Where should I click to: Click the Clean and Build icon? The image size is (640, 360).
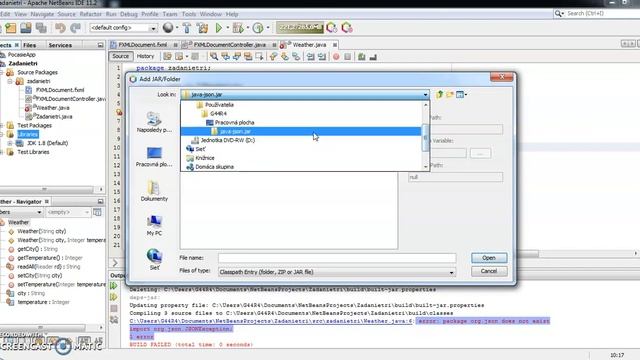tap(202, 28)
